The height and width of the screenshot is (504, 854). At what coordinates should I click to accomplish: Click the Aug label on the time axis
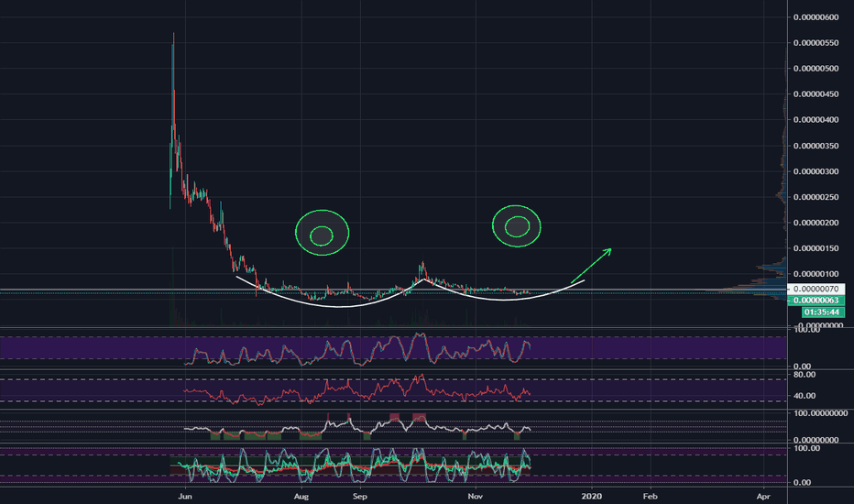coord(301,497)
